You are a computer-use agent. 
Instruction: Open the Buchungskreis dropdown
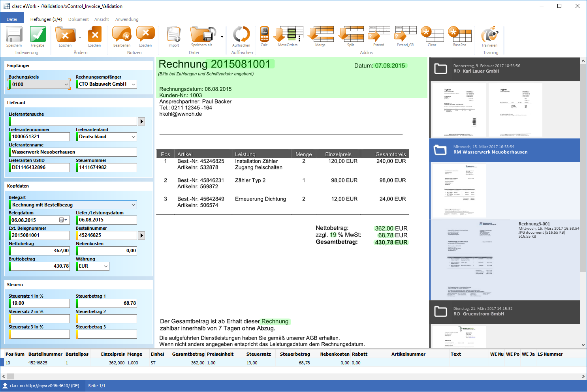coord(66,84)
